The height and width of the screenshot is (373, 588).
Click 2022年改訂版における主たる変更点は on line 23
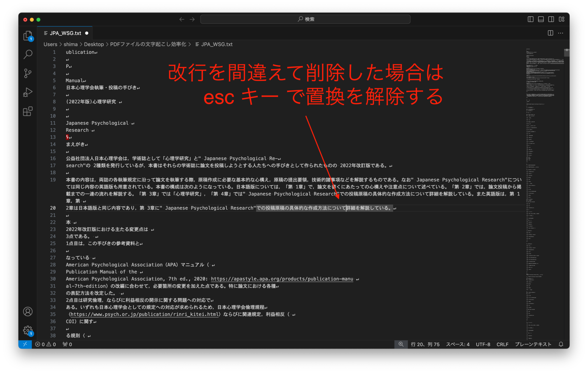tap(107, 229)
